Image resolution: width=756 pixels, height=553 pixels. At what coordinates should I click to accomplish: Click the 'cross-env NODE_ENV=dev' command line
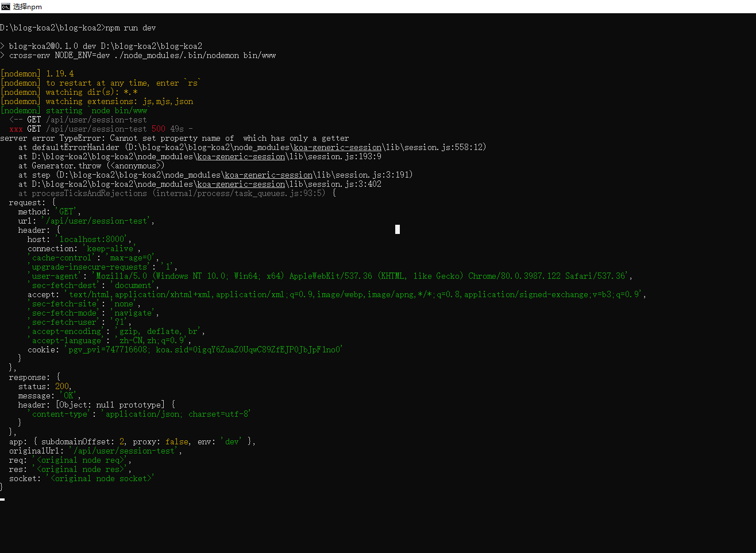point(138,55)
